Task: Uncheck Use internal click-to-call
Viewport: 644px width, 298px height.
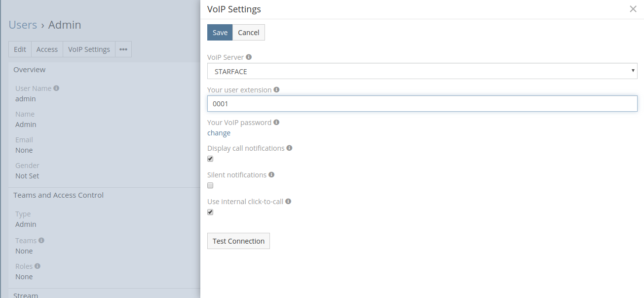Action: point(210,212)
